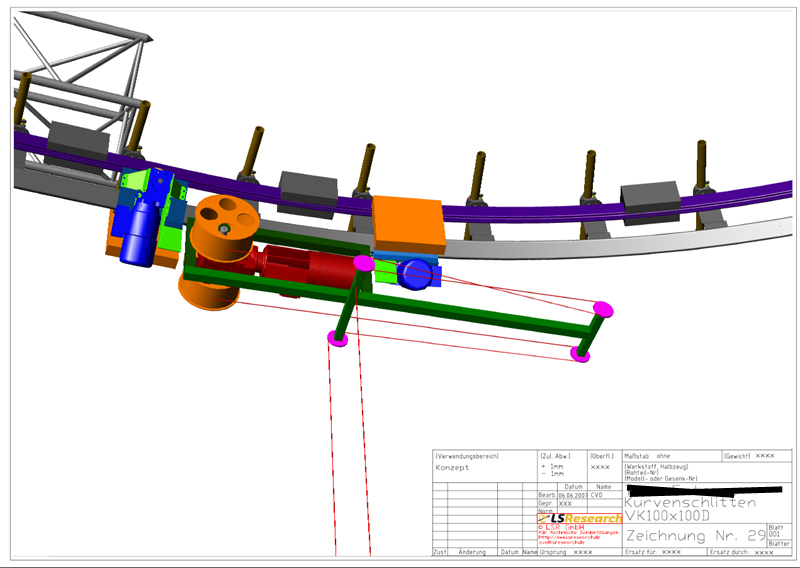Image resolution: width=800 pixels, height=568 pixels.
Task: Click the Maßstab ohne scale field
Action: click(x=647, y=455)
